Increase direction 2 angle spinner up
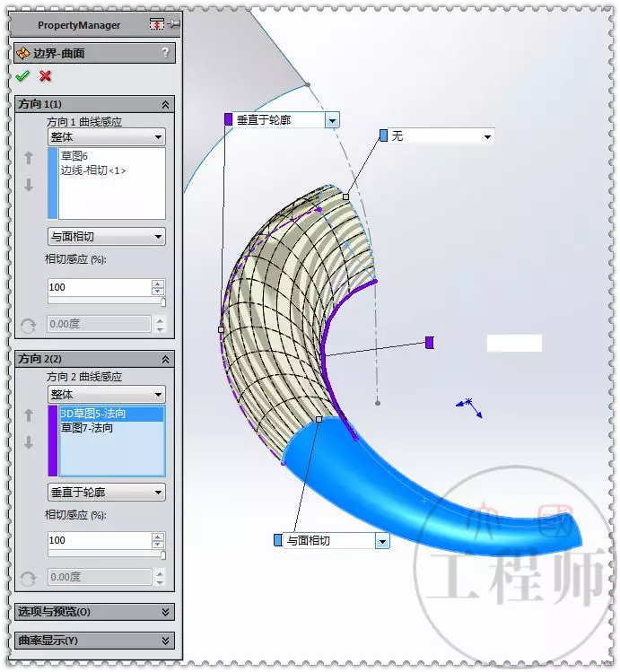 coord(160,573)
